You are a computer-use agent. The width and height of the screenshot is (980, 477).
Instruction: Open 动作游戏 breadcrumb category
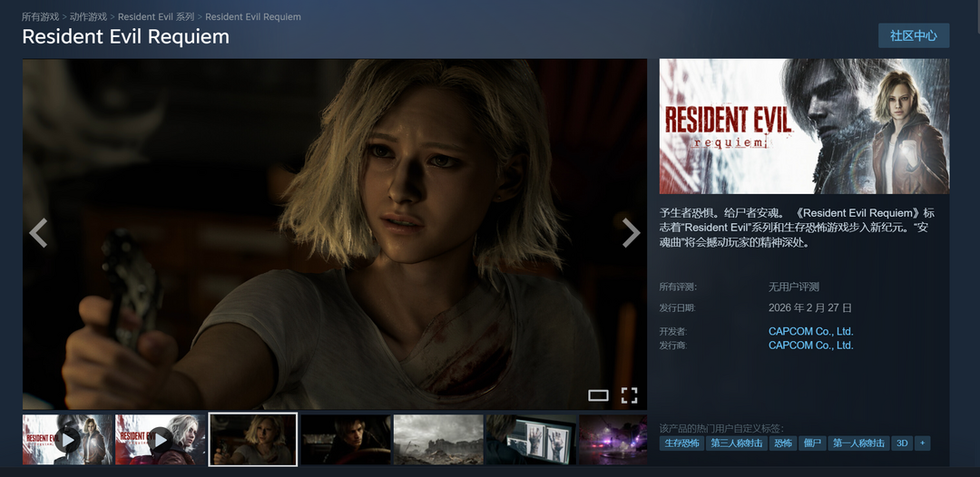88,17
